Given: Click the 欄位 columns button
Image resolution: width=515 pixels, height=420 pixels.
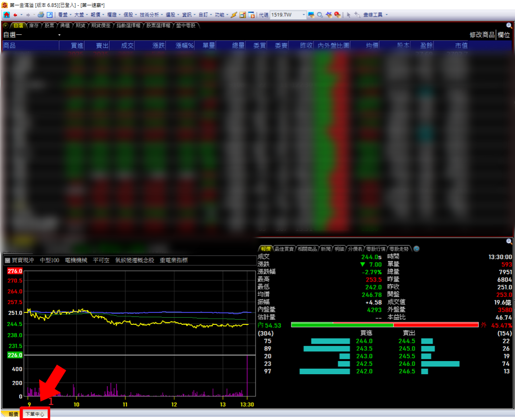Looking at the screenshot, I should click(x=504, y=35).
